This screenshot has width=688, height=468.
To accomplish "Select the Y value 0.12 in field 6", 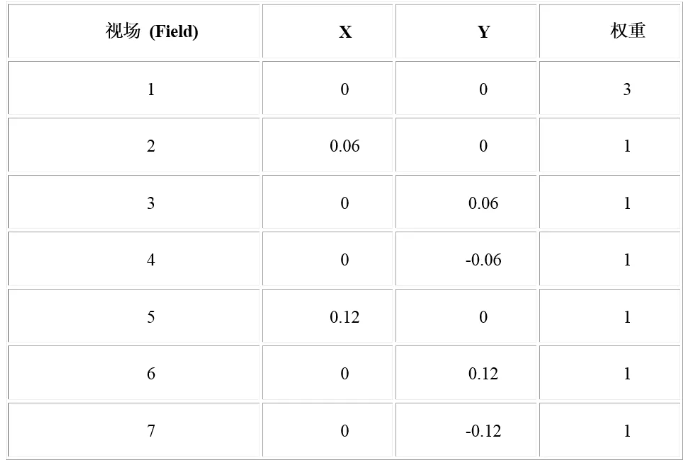I will click(x=483, y=374).
